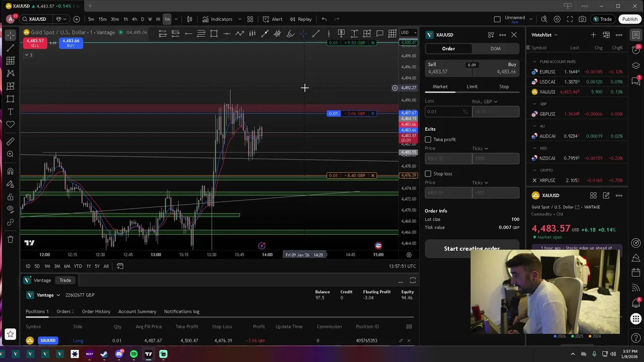
Task: Toggle the Take profit checkbox
Action: point(428,139)
